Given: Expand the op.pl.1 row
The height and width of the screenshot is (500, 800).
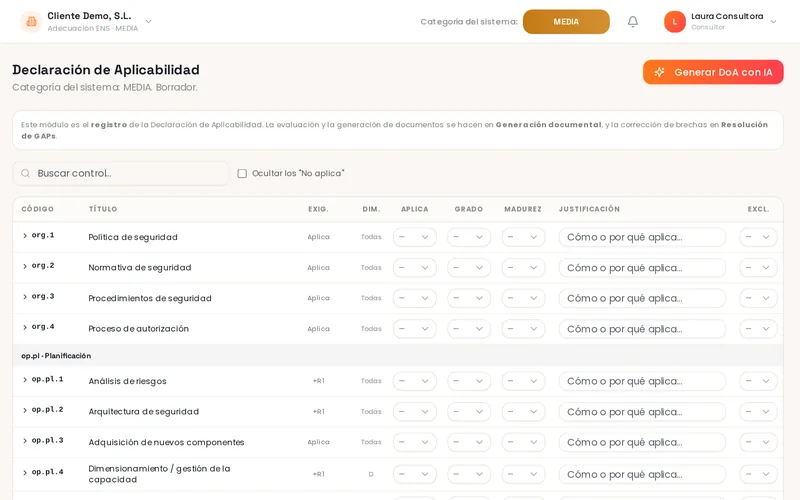Looking at the screenshot, I should pyautogui.click(x=24, y=380).
